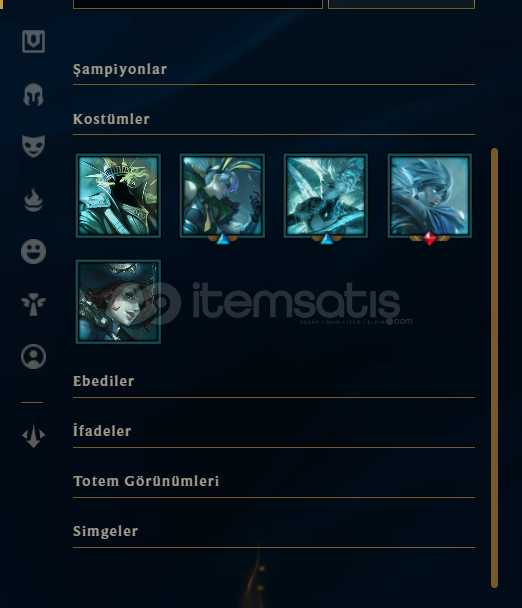522x608 pixels.
Task: Open the skins mask sidebar icon
Action: click(x=33, y=146)
